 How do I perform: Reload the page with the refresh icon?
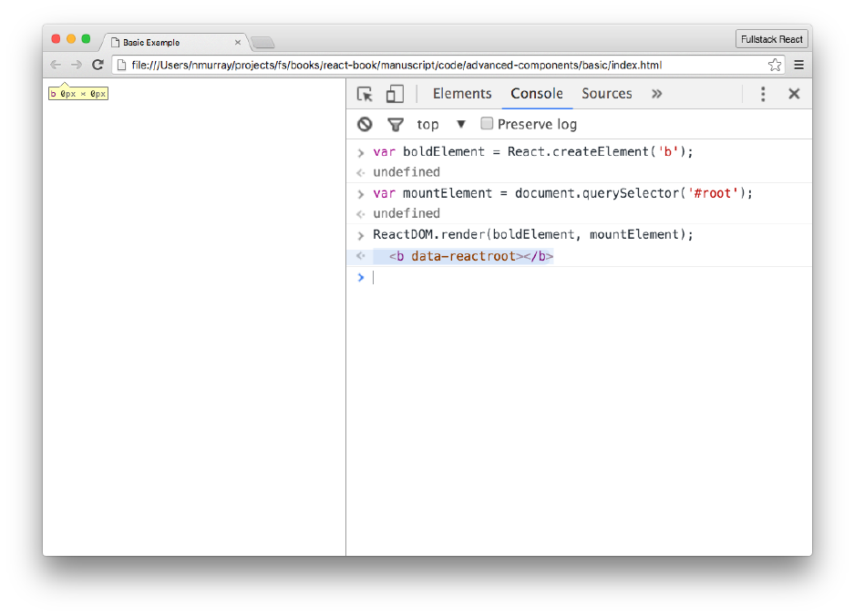click(98, 65)
